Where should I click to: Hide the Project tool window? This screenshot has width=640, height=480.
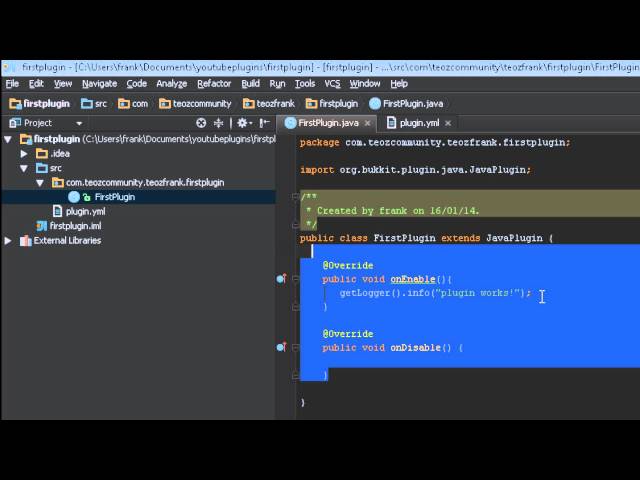[264, 123]
